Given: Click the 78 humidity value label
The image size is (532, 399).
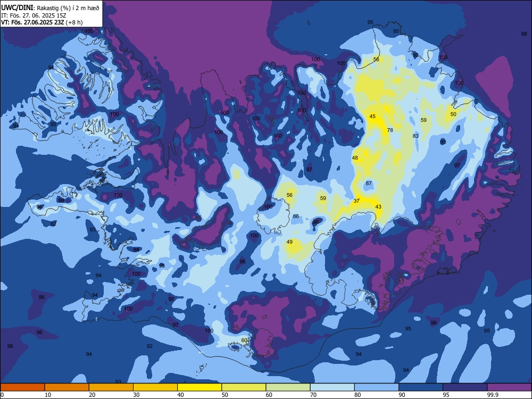Looking at the screenshot, I should coord(390,130).
